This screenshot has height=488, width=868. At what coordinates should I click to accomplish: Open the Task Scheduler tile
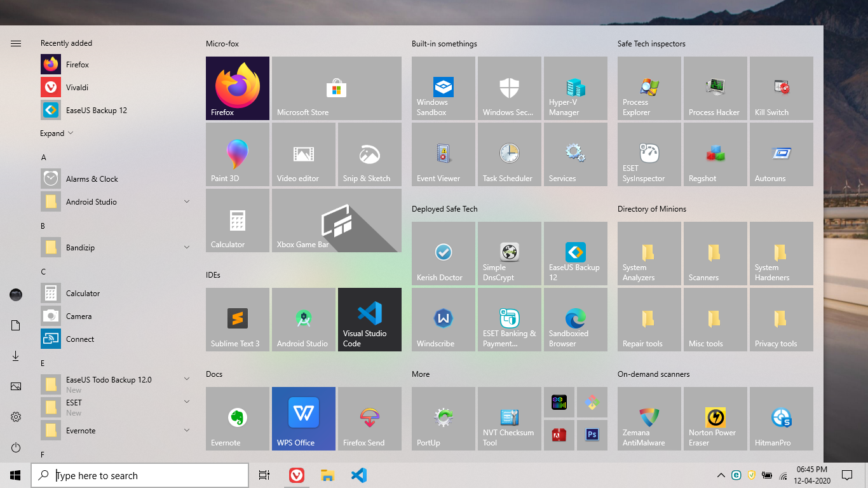coord(510,154)
